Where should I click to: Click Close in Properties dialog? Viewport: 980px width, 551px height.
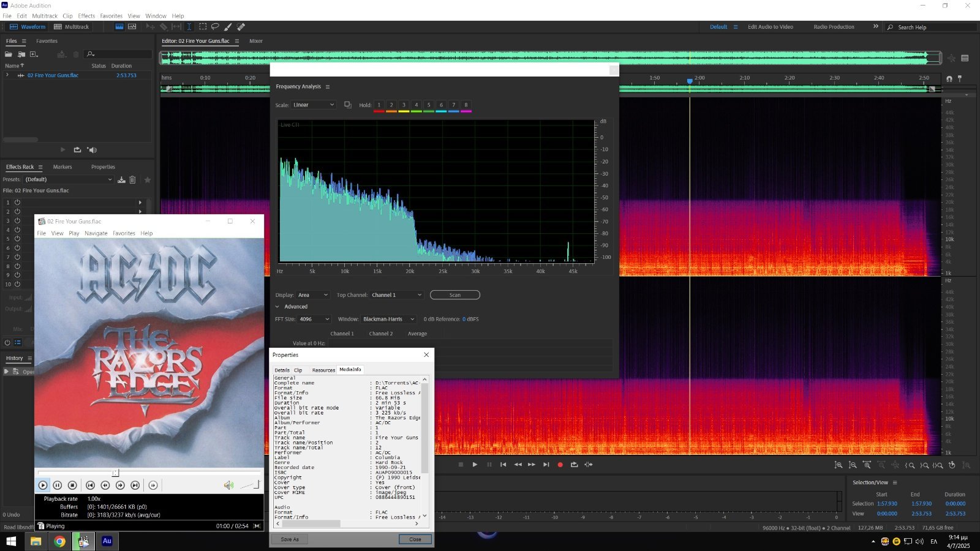[415, 539]
